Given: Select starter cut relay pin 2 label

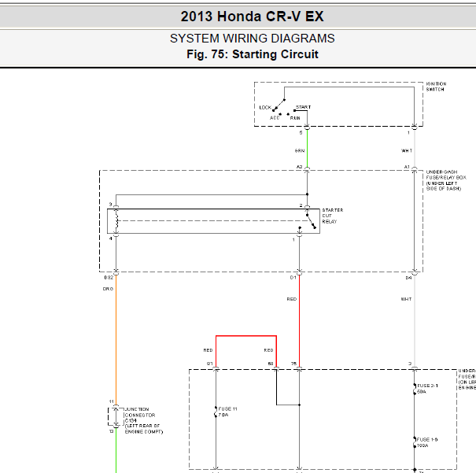Looking at the screenshot, I should click(x=301, y=205).
